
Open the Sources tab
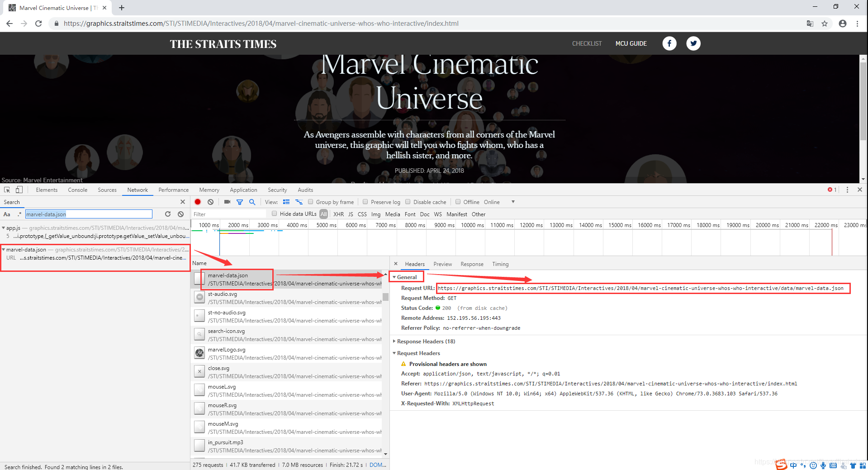pyautogui.click(x=107, y=190)
